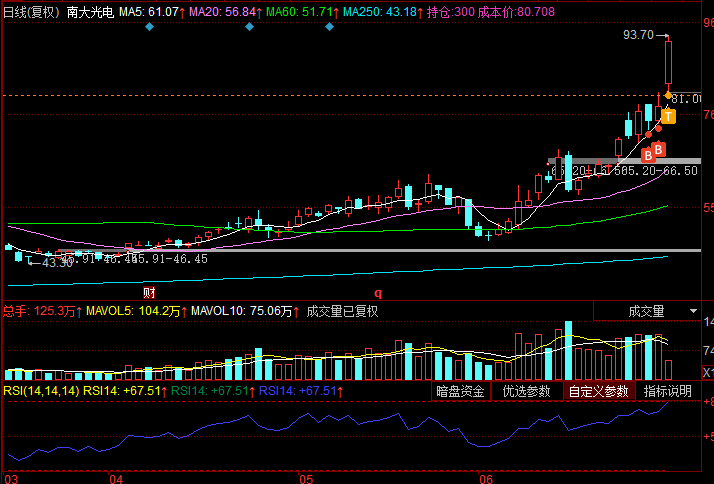The height and width of the screenshot is (484, 714).
Task: Select the 自定义参数 tab
Action: (598, 391)
